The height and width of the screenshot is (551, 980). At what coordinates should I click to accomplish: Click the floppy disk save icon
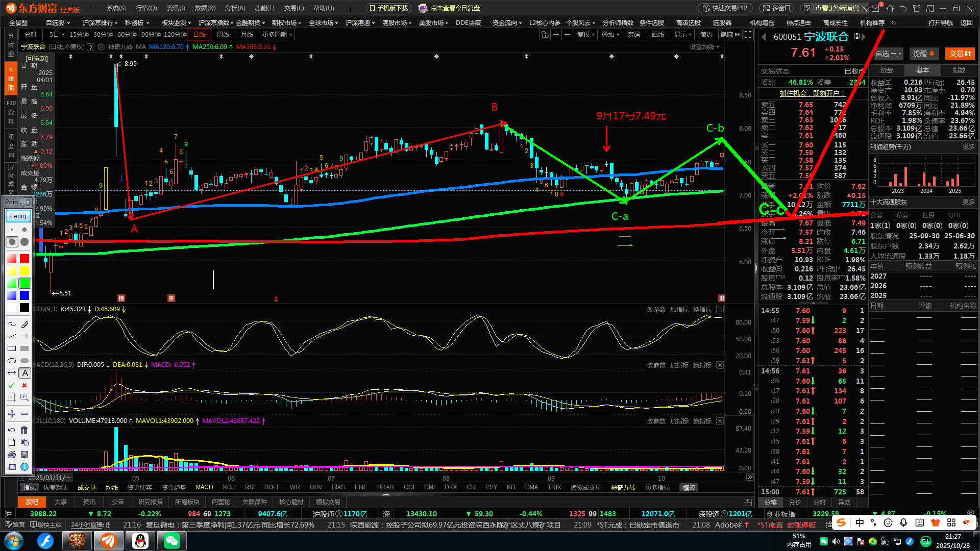click(x=24, y=455)
